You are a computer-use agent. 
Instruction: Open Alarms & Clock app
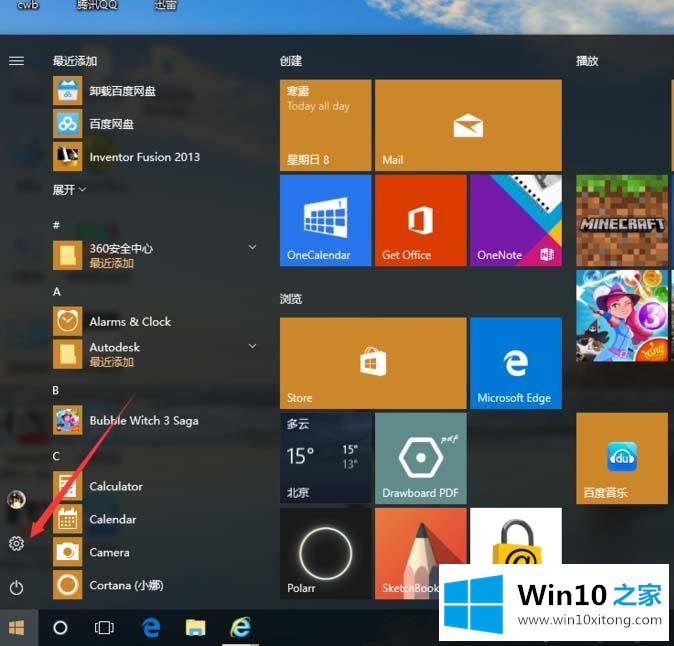click(x=156, y=321)
